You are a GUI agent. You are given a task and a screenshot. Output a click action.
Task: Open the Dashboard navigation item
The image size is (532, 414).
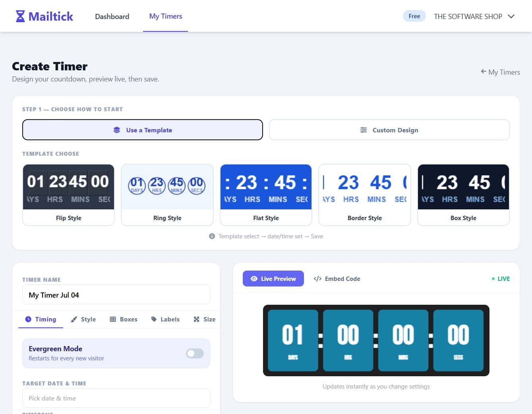(x=112, y=16)
